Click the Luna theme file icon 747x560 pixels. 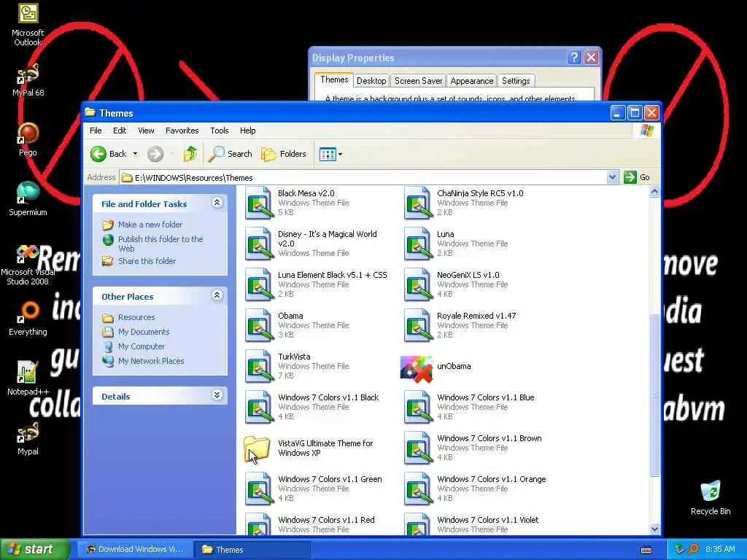418,244
